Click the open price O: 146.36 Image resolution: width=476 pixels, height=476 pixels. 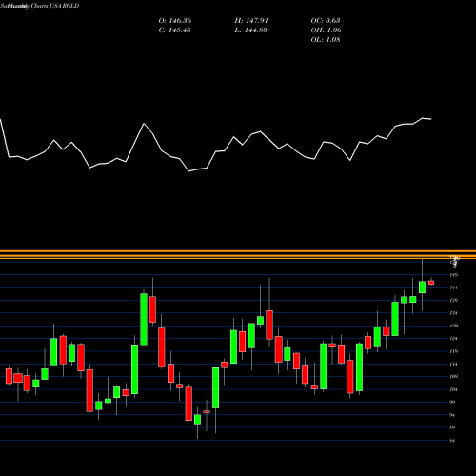[x=175, y=21]
